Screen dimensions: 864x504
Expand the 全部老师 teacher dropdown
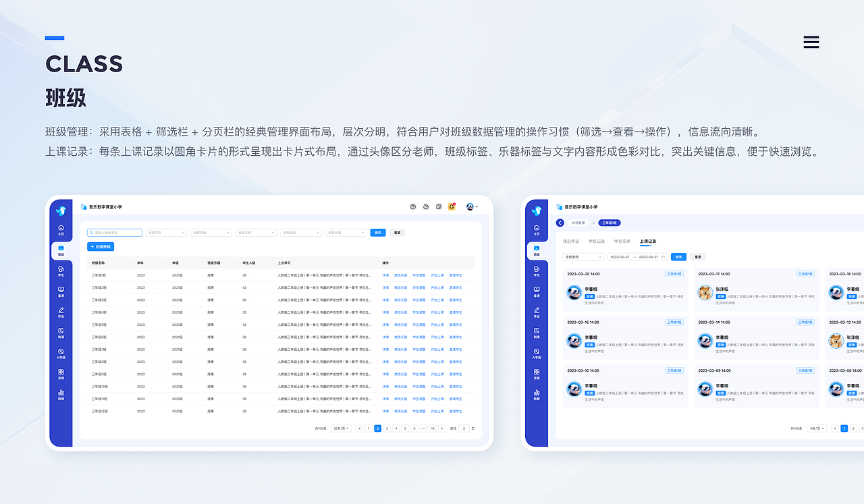pyautogui.click(x=584, y=257)
